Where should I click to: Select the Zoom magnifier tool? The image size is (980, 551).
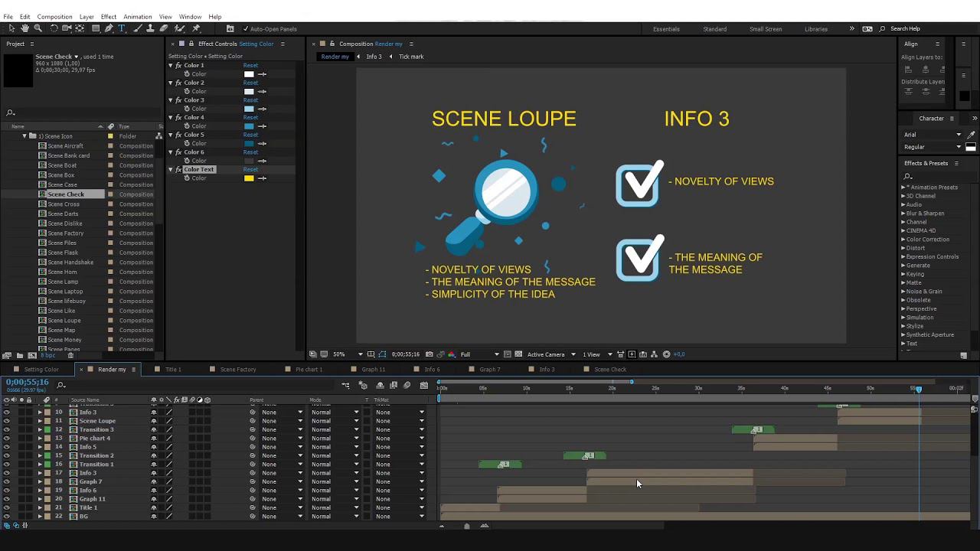coord(38,28)
